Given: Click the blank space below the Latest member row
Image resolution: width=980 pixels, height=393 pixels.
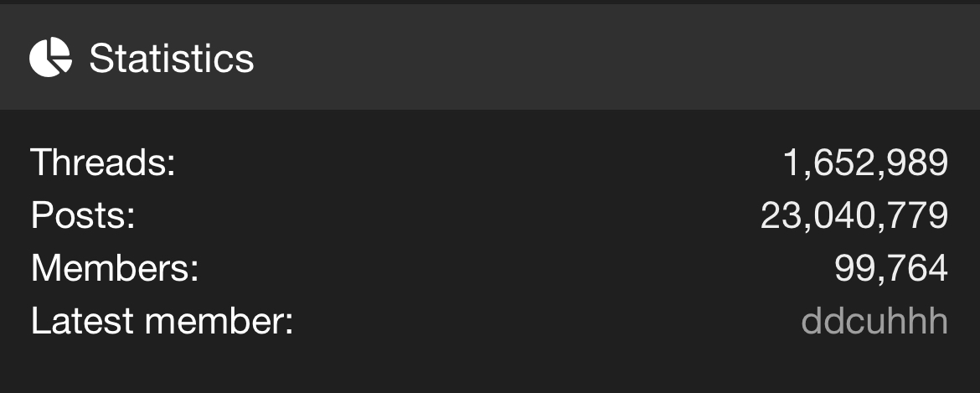Looking at the screenshot, I should [x=490, y=369].
